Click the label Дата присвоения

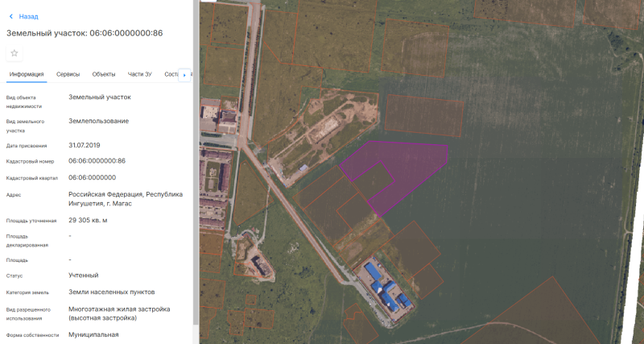[27, 146]
